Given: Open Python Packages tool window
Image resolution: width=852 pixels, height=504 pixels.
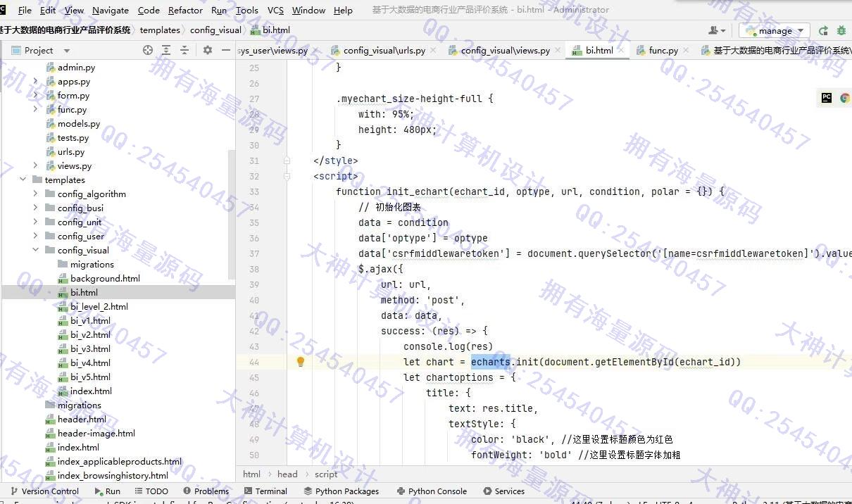Looking at the screenshot, I should (342, 491).
